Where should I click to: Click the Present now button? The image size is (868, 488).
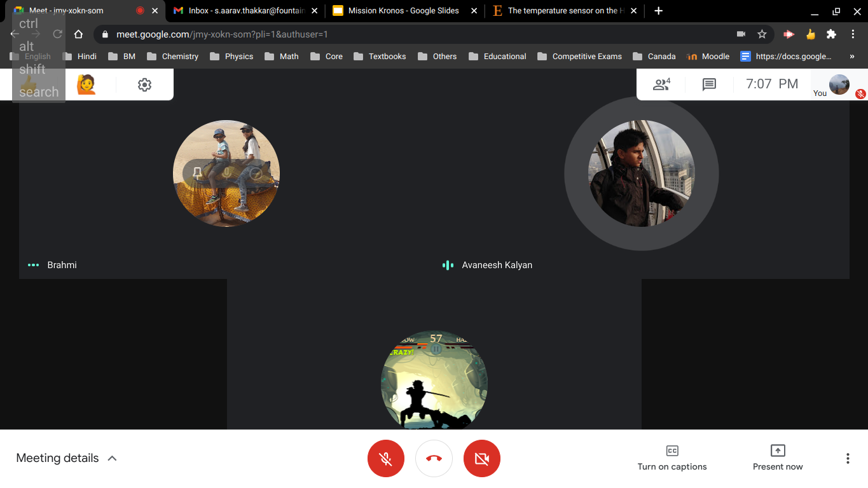778,458
